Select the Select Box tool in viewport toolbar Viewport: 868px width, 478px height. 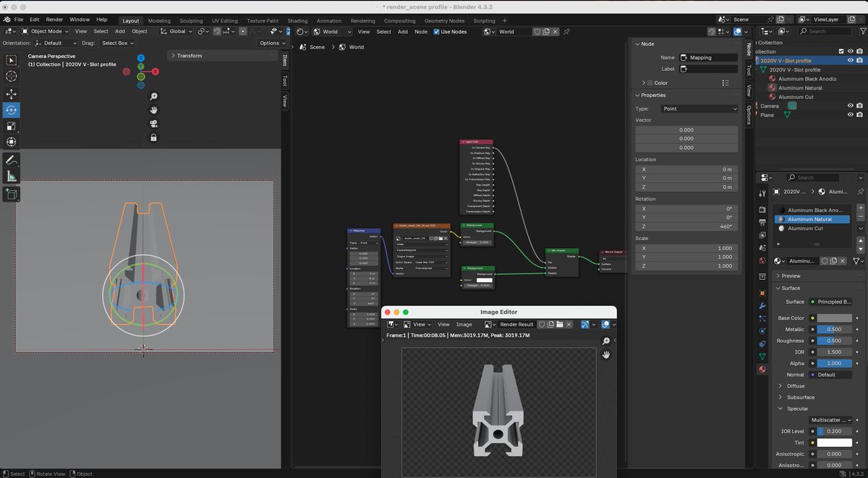tap(12, 60)
